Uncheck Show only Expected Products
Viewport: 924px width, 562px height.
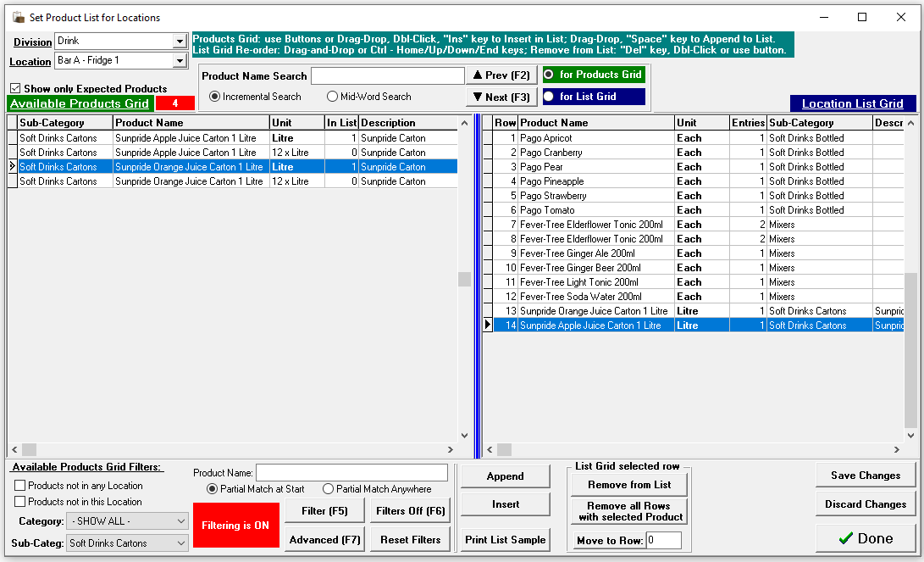16,88
